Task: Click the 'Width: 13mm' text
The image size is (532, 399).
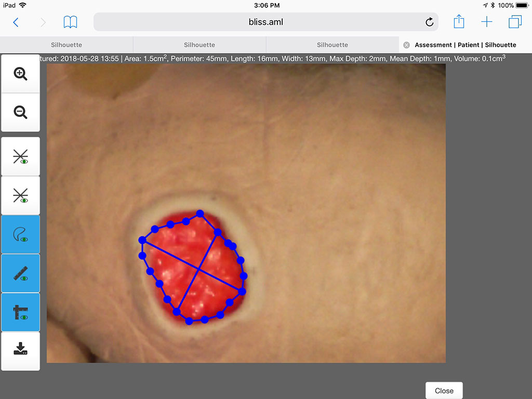Action: tap(303, 58)
